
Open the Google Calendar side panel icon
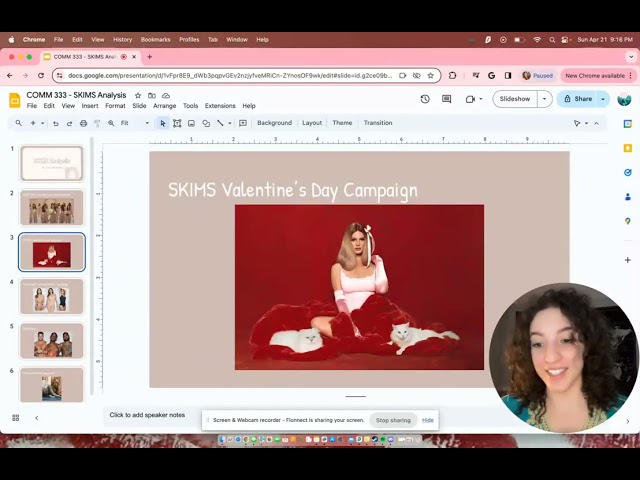tap(628, 124)
